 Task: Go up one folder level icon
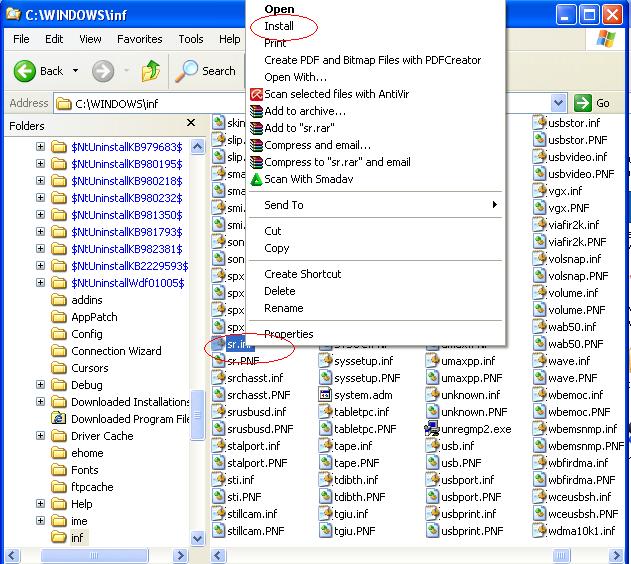(151, 71)
